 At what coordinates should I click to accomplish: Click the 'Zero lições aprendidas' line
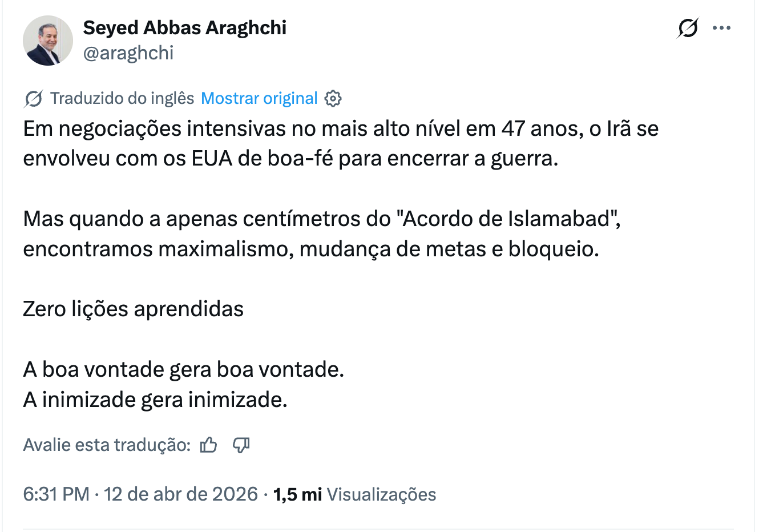click(x=133, y=309)
